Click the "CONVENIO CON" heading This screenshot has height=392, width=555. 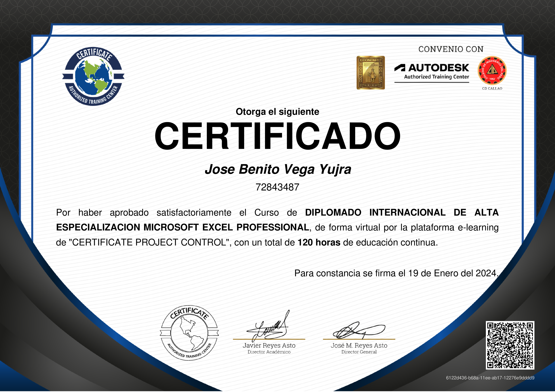[451, 49]
